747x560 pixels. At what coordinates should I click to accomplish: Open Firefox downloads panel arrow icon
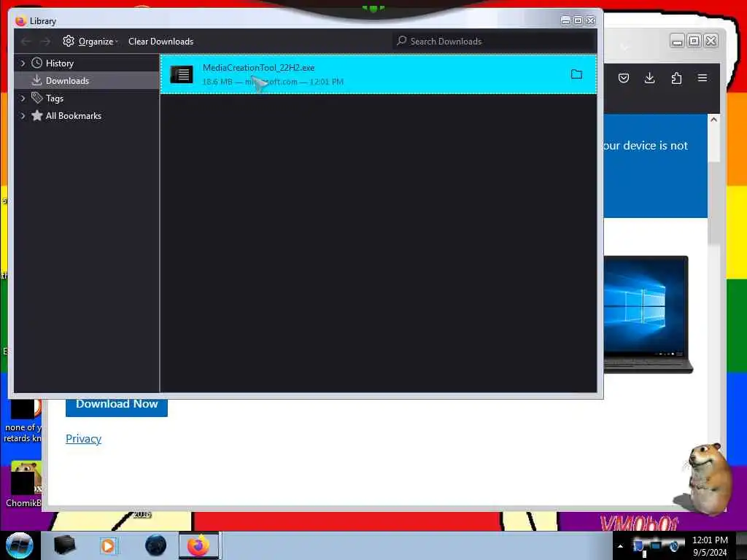[x=649, y=78]
